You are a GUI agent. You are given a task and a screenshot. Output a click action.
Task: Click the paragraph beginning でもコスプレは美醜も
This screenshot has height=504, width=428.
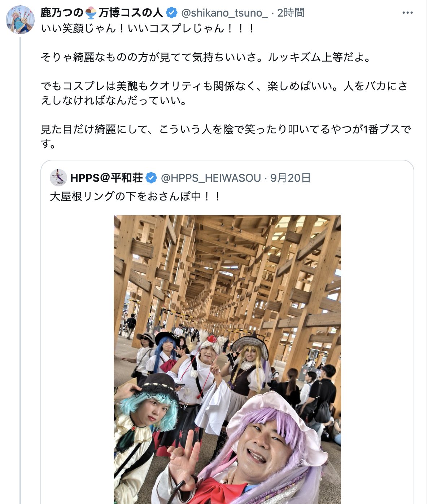point(224,93)
